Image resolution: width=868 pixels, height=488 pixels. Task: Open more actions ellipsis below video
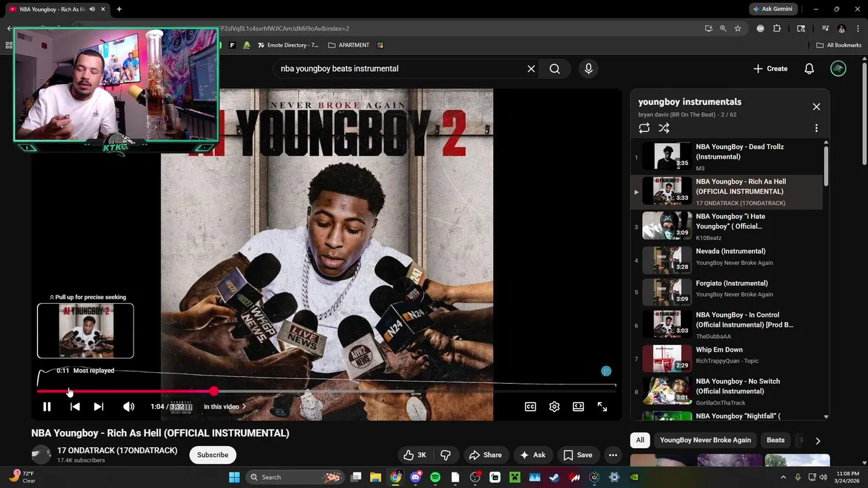click(x=613, y=455)
